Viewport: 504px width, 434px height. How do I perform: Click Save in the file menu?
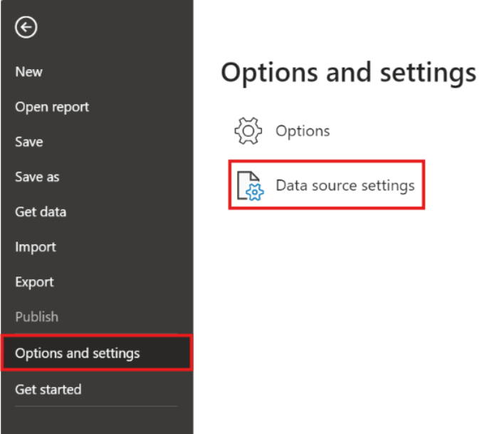pos(29,142)
